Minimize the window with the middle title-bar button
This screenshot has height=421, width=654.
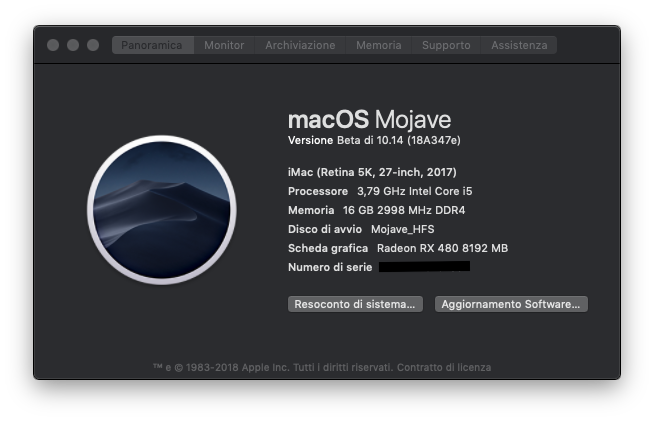point(73,45)
